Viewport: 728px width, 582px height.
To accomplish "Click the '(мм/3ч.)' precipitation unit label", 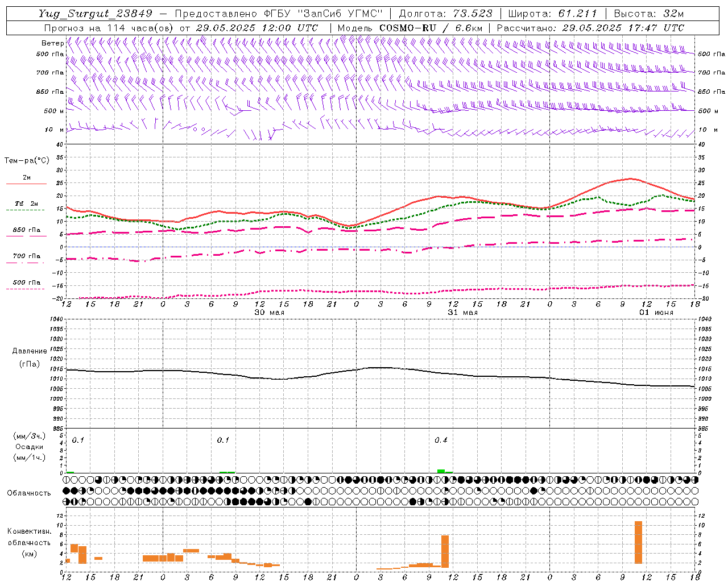I will [29, 436].
